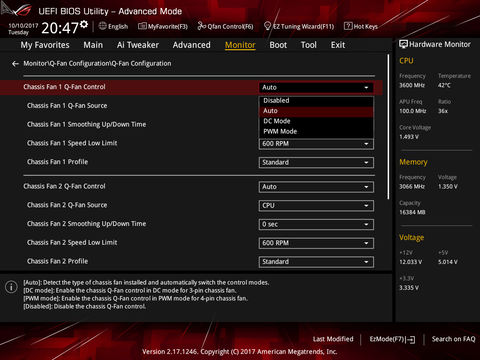
Task: Click Last Modified
Action: [x=333, y=339]
